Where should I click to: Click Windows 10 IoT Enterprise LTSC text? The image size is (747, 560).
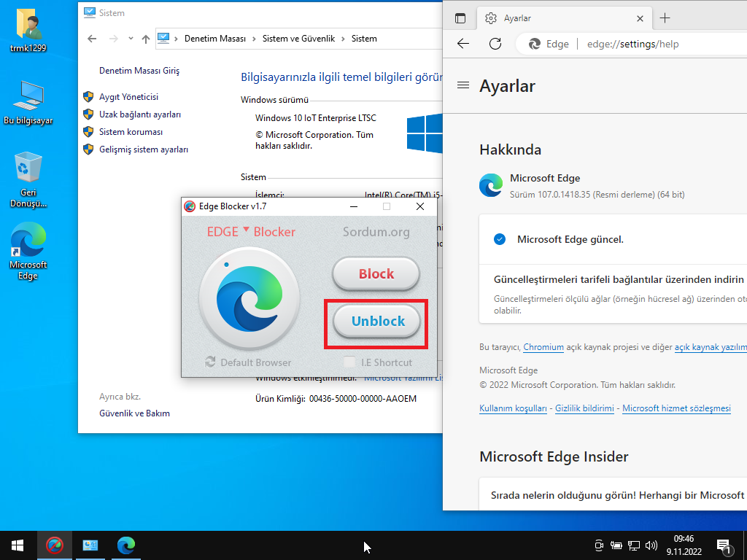tap(316, 118)
